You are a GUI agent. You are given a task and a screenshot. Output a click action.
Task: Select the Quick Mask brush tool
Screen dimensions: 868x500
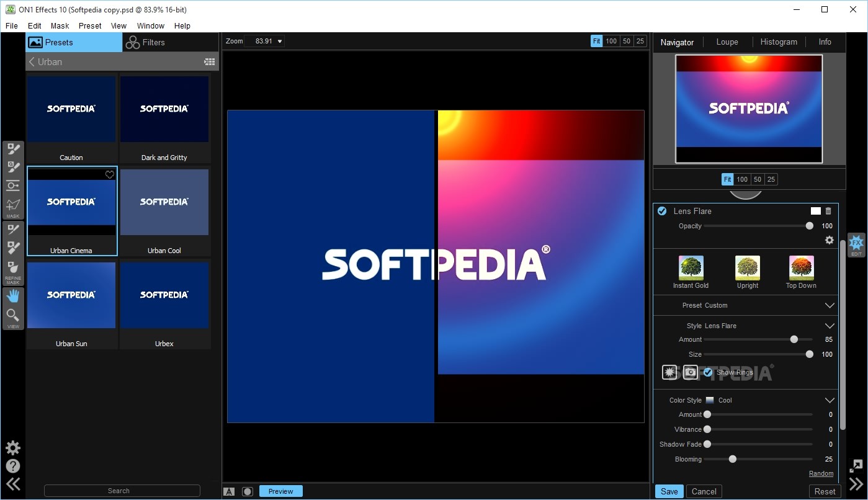coord(13,167)
